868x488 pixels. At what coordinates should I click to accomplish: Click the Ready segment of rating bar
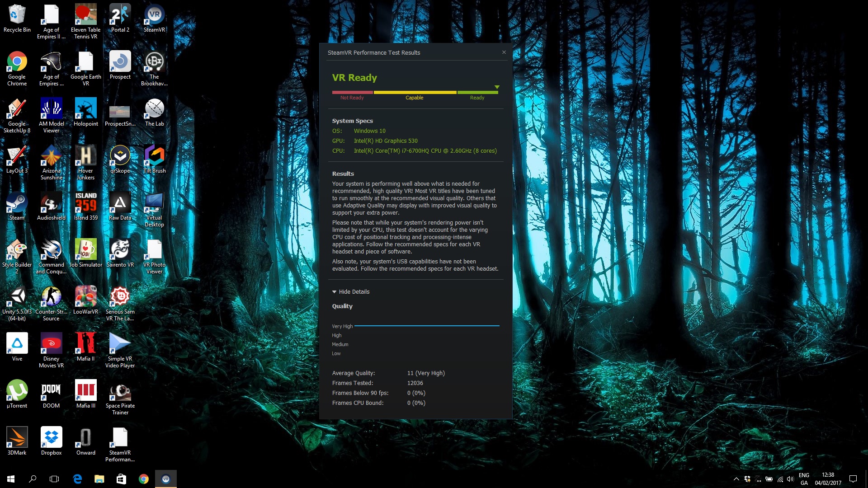[x=477, y=93]
